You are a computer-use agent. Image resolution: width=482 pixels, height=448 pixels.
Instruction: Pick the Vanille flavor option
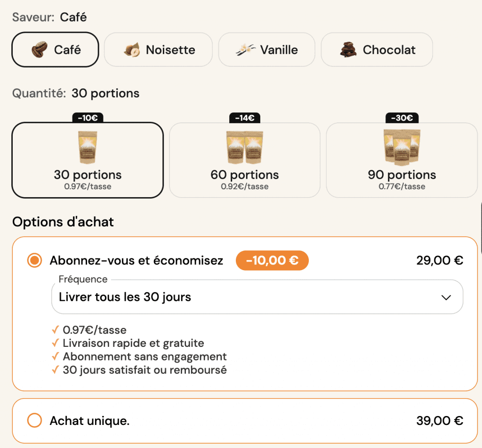tap(267, 49)
